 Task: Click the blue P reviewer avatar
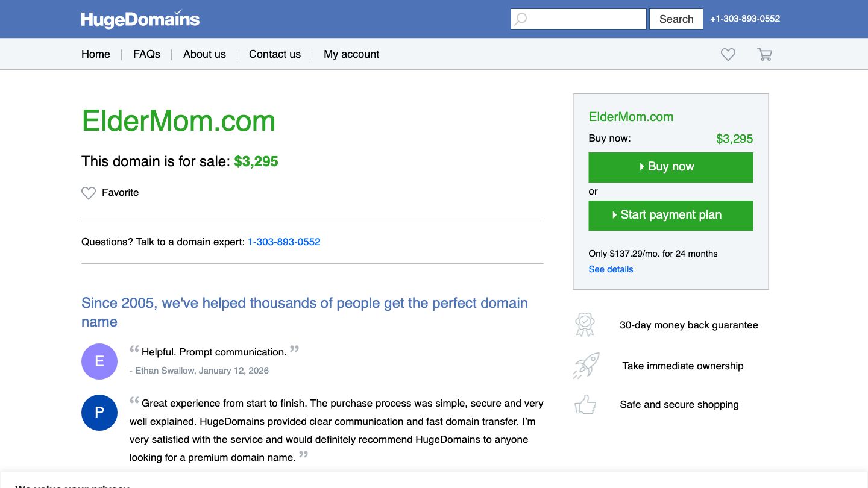pyautogui.click(x=99, y=413)
